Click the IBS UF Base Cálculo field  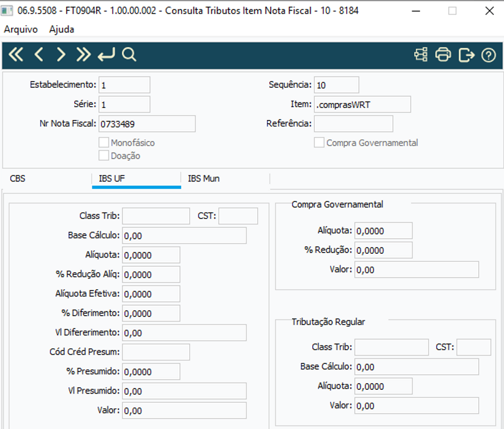click(x=184, y=235)
